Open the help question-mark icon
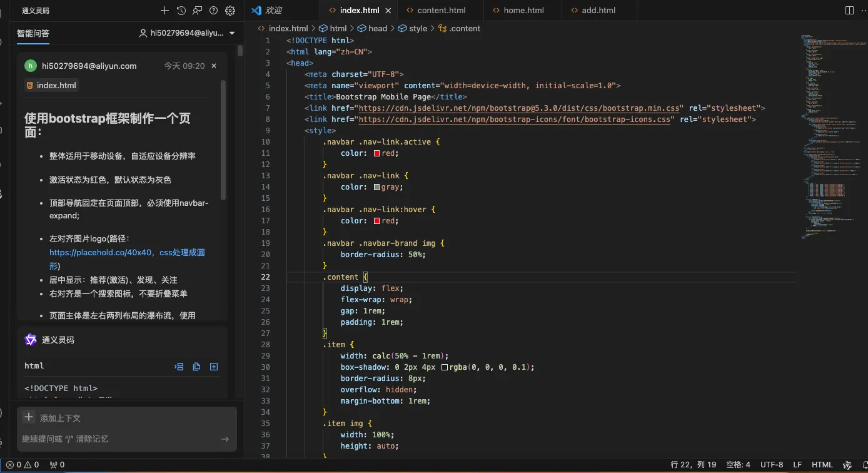This screenshot has width=868, height=473. click(213, 11)
